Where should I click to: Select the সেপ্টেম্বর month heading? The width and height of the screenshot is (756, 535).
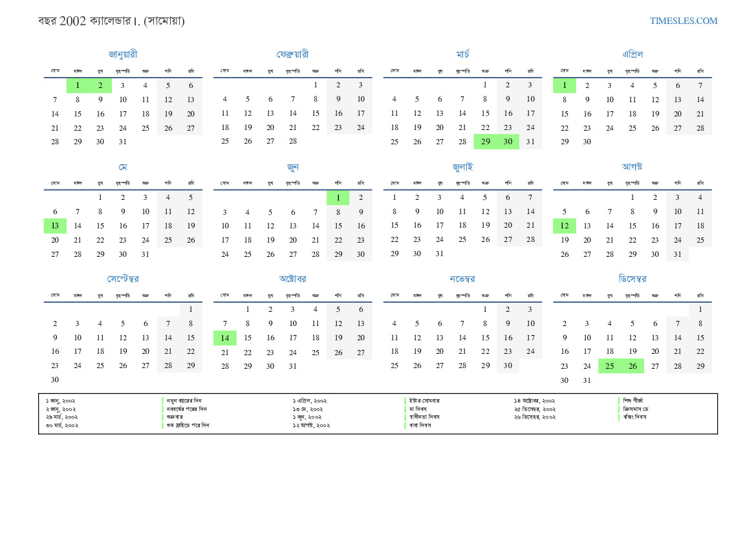(x=123, y=279)
